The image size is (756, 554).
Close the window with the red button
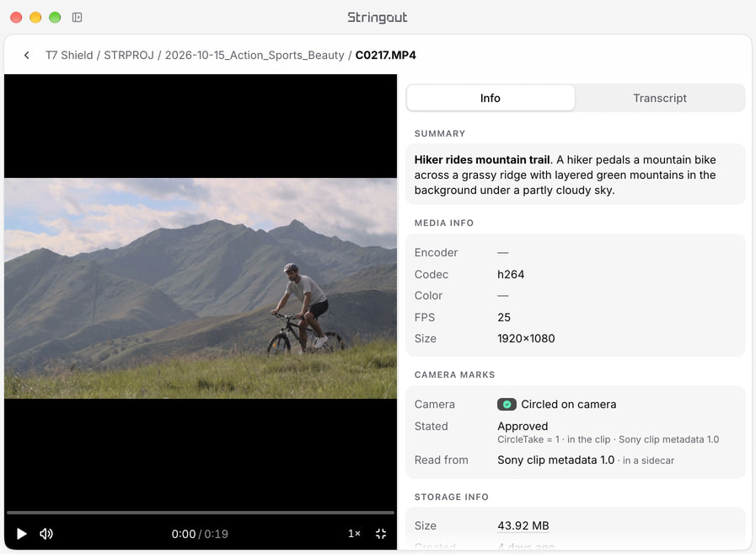click(x=16, y=18)
